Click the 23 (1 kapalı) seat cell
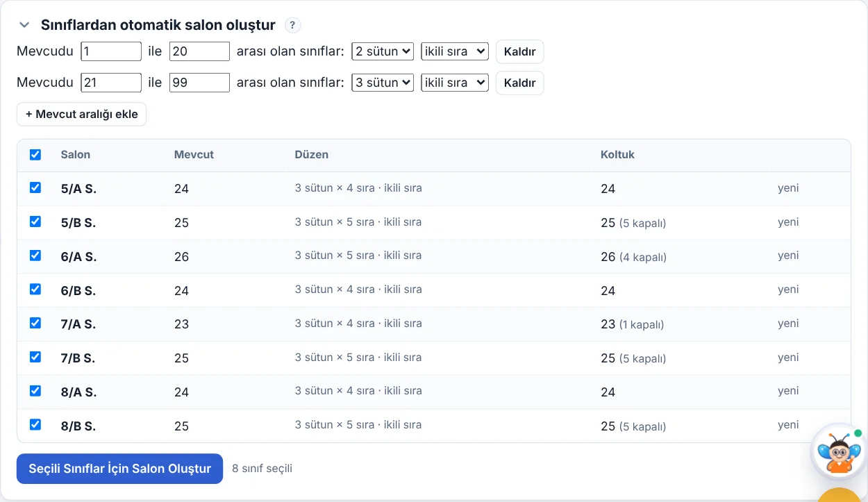 [x=632, y=324]
